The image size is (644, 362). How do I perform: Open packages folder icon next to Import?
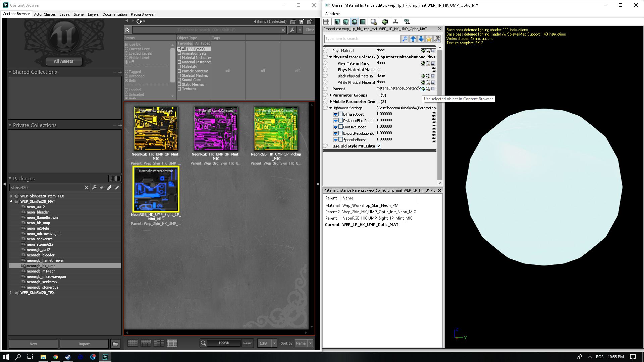115,344
